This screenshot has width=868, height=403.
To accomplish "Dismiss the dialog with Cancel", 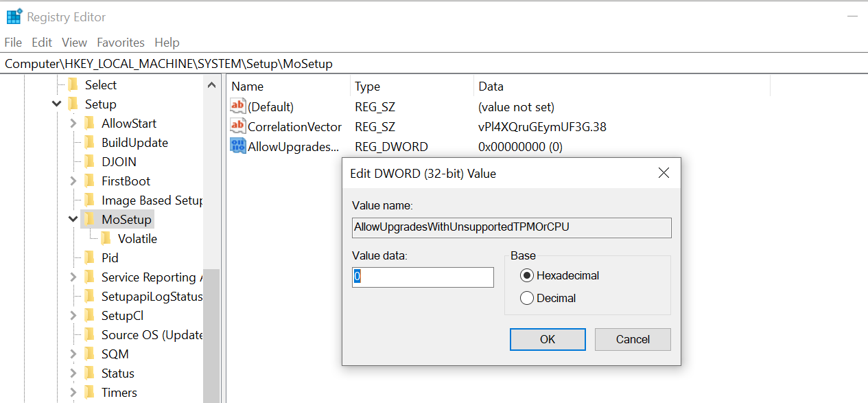I will coord(632,339).
